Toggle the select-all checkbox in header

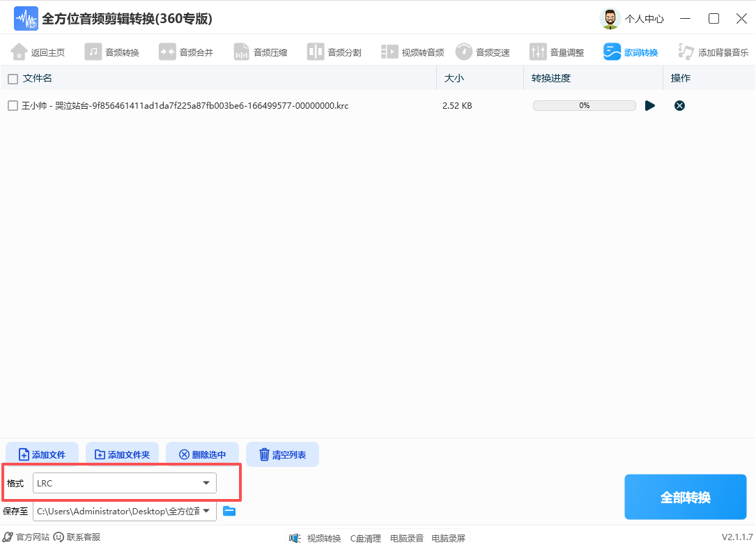(12, 79)
